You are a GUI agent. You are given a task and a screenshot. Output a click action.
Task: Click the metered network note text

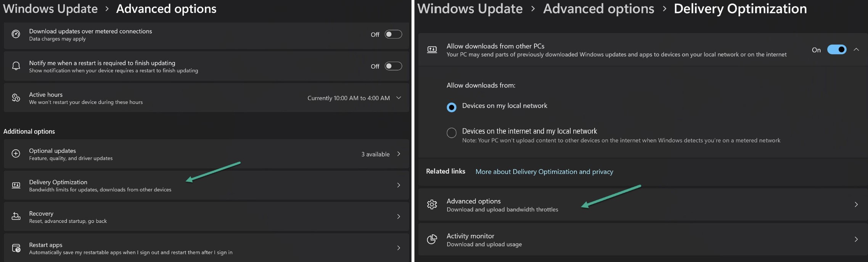621,141
